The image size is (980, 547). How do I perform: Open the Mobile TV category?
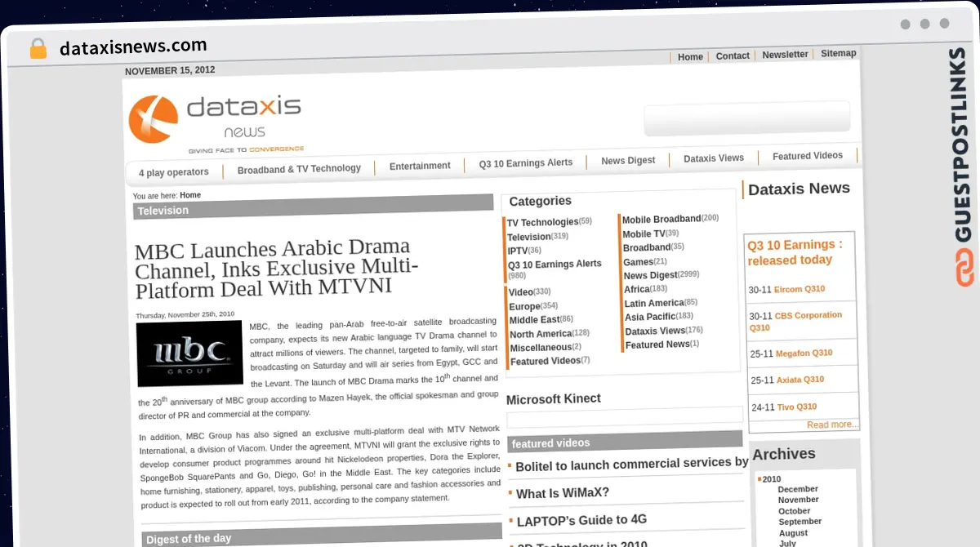pyautogui.click(x=644, y=233)
